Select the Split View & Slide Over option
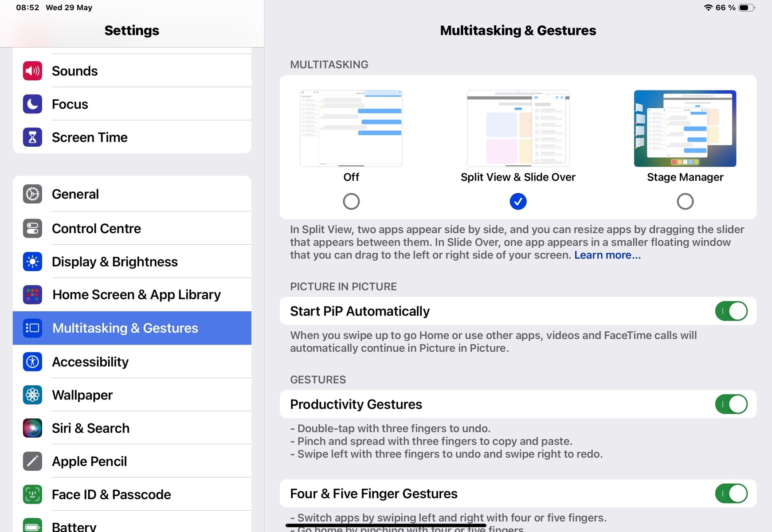 518,202
